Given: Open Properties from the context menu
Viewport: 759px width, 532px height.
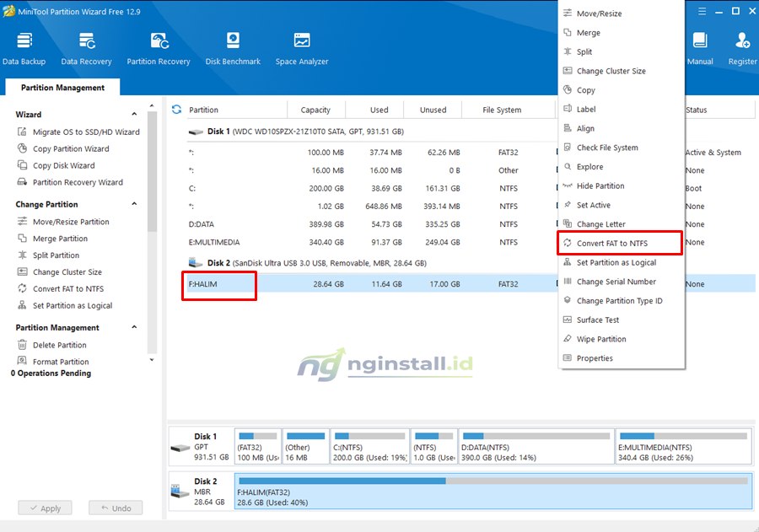Looking at the screenshot, I should pos(621,358).
